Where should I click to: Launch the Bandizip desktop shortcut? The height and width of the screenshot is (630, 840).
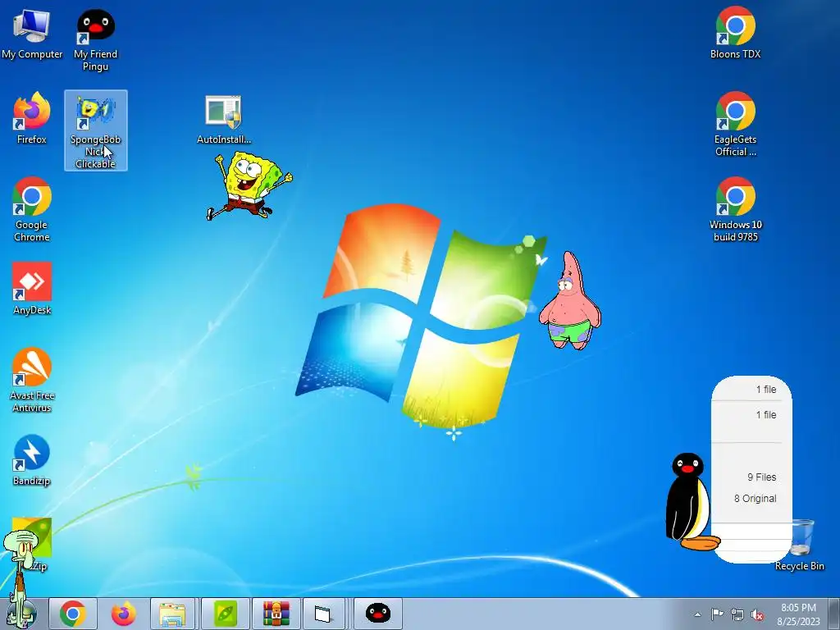click(32, 459)
